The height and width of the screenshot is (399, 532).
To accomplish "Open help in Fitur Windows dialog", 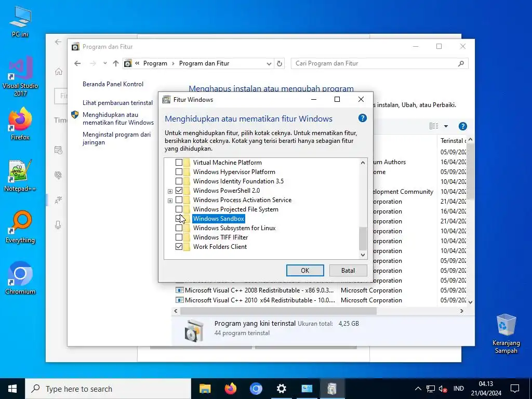I will tap(362, 118).
